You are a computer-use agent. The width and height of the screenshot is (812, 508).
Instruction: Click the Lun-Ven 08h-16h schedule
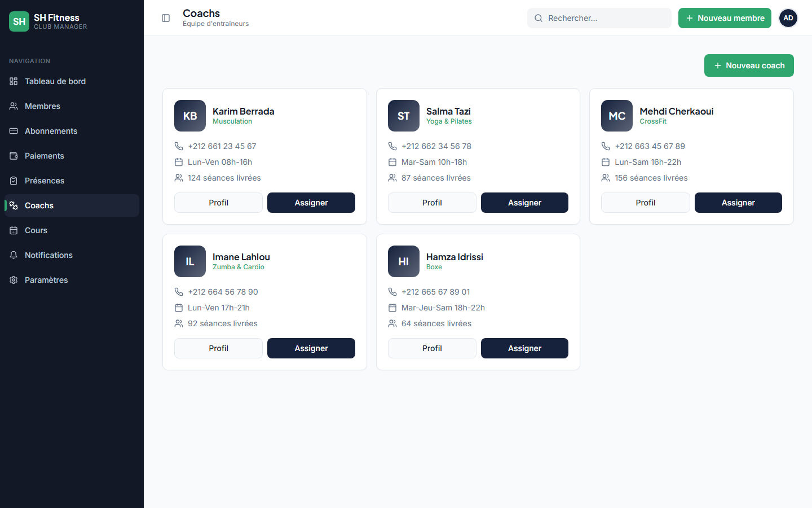click(220, 162)
